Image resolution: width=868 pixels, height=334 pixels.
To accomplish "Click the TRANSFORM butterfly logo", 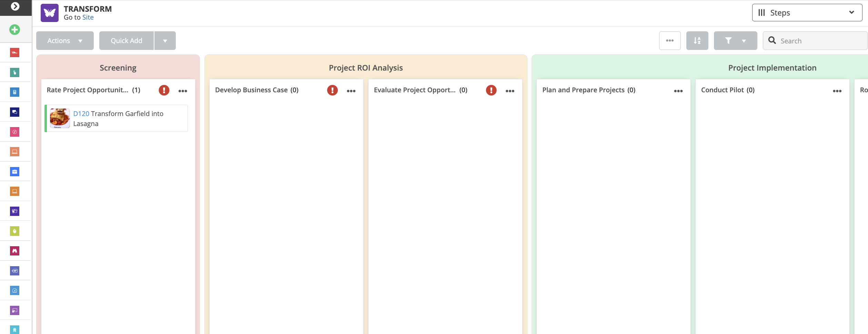I will point(50,13).
